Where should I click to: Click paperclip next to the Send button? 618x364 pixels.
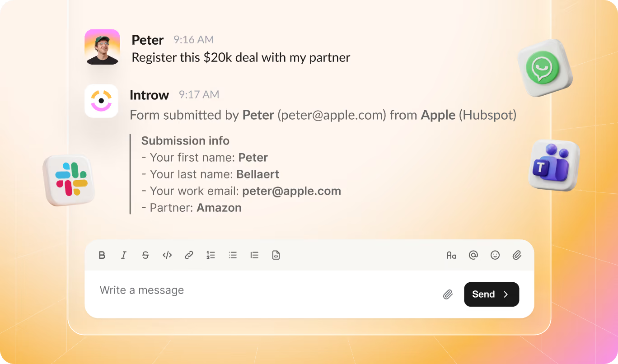tap(448, 294)
